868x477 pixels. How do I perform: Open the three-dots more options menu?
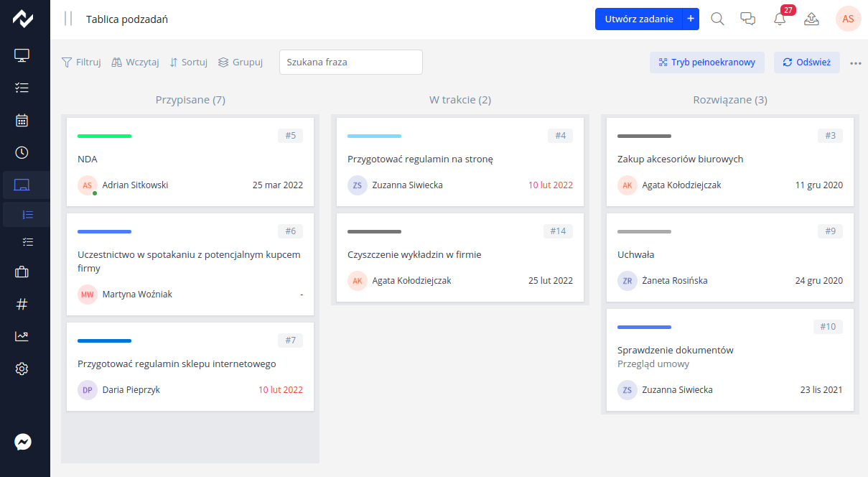[x=855, y=63]
